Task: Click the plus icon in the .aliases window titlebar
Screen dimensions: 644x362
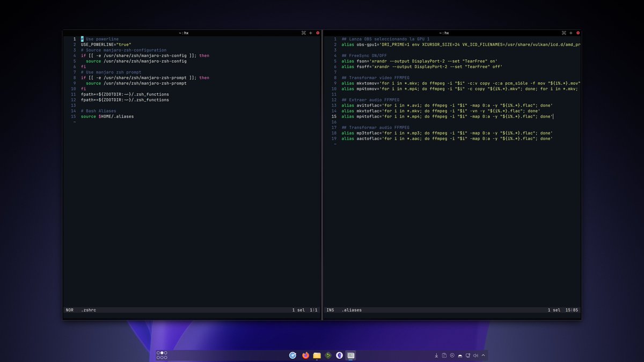Action: (572, 33)
